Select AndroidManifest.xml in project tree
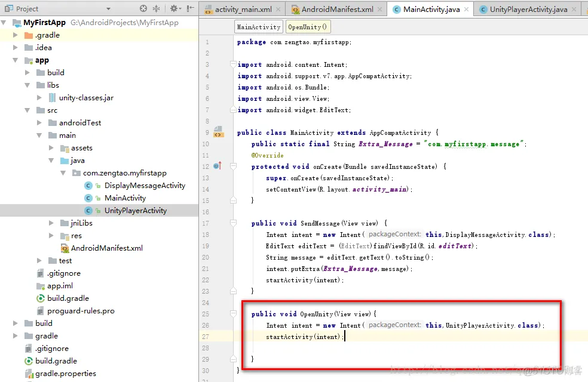The width and height of the screenshot is (588, 382). pos(107,248)
